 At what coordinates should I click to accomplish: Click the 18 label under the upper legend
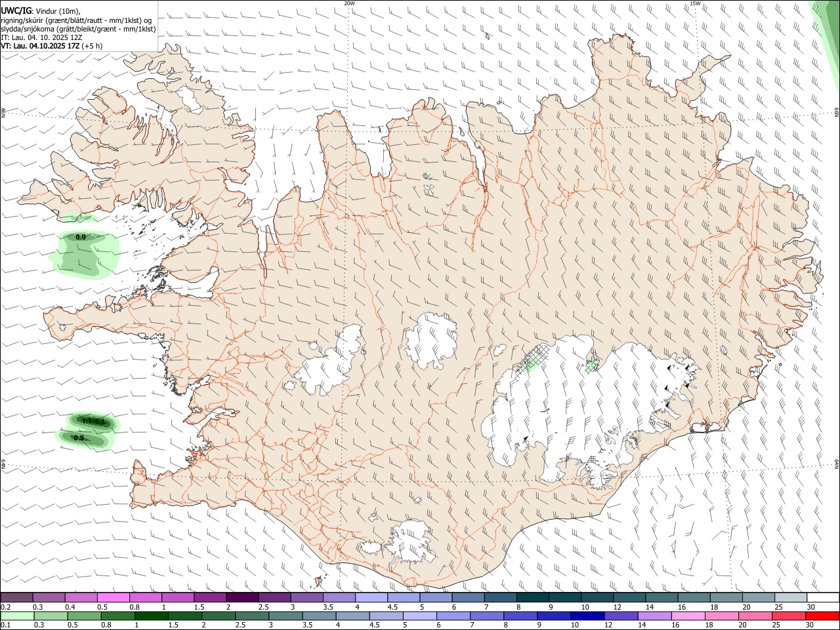[x=713, y=607]
